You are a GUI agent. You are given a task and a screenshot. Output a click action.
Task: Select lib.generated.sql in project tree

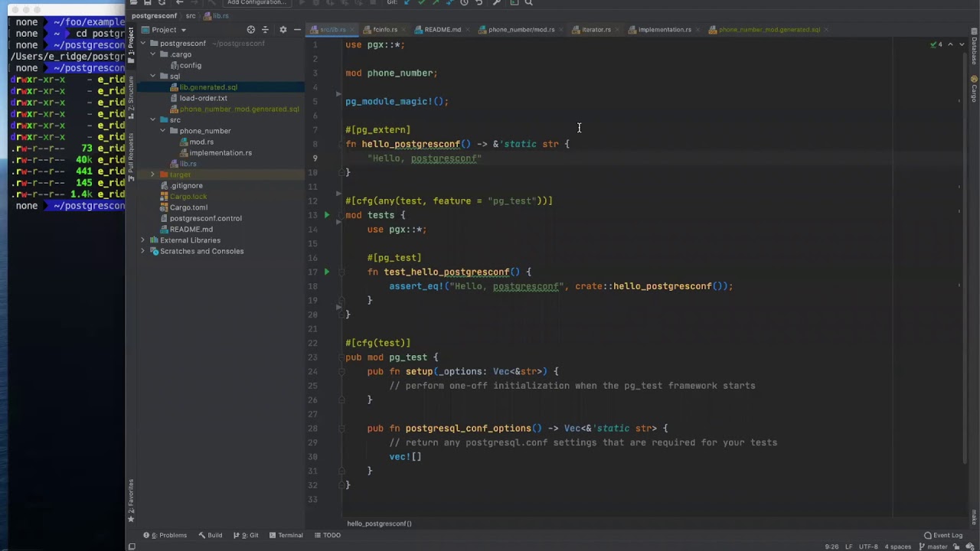208,87
